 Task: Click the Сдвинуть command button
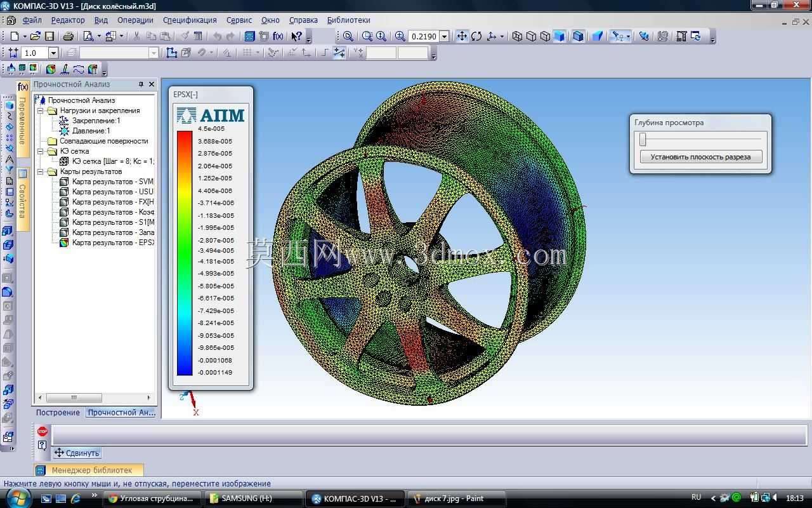77,453
